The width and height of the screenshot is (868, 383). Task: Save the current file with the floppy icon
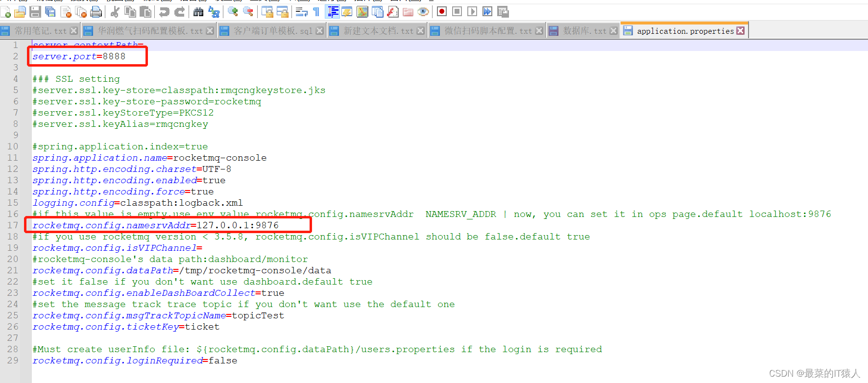(35, 12)
